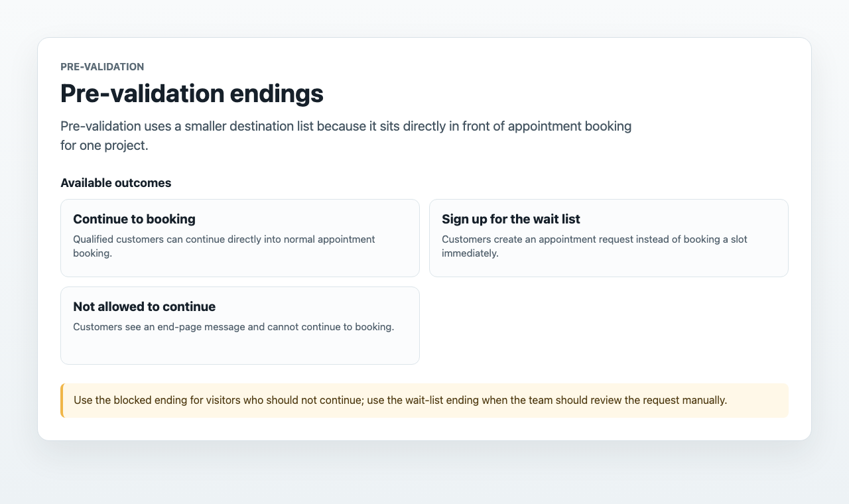
Task: Click the orange accent bar on the note
Action: click(x=62, y=401)
